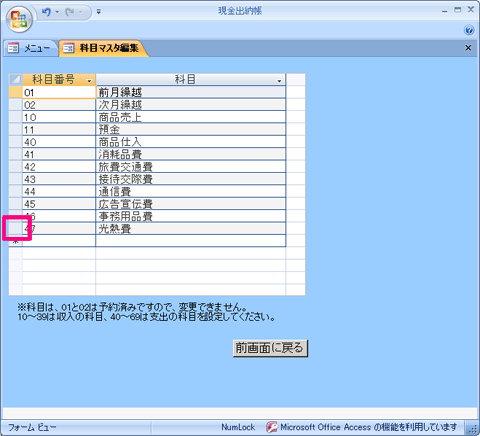Screen dimensions: 480x436
Task: Select the 科目マスタ編集 tab
Action: pos(103,48)
